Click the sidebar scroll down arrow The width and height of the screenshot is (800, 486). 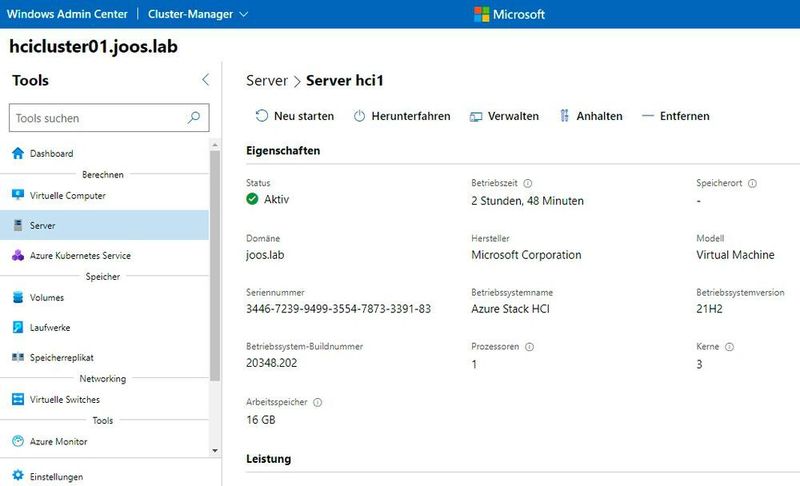[x=215, y=450]
